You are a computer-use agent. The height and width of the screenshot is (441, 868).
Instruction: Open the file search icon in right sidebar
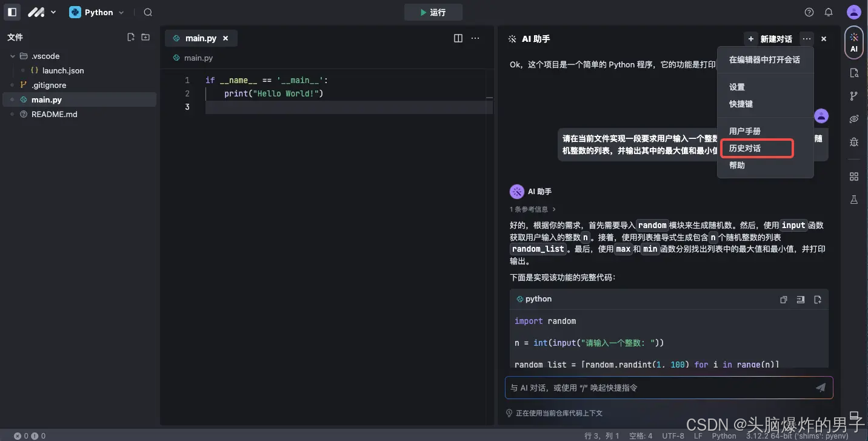point(854,72)
